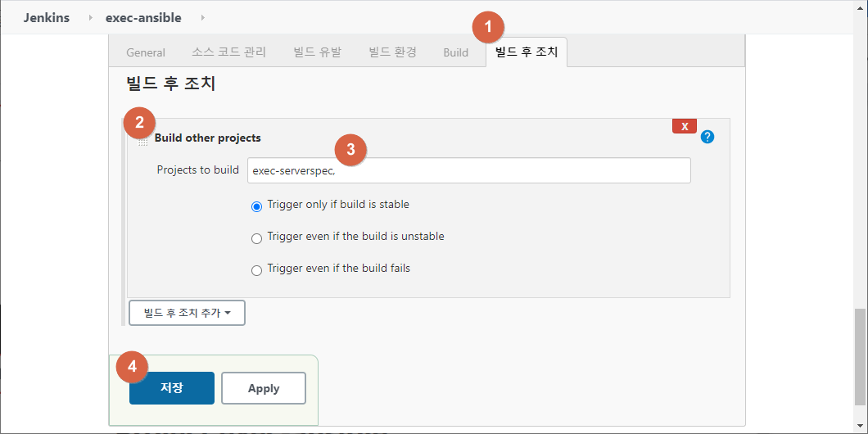This screenshot has width=868, height=434.
Task: Switch to the 빌드 유발 tab
Action: [317, 52]
